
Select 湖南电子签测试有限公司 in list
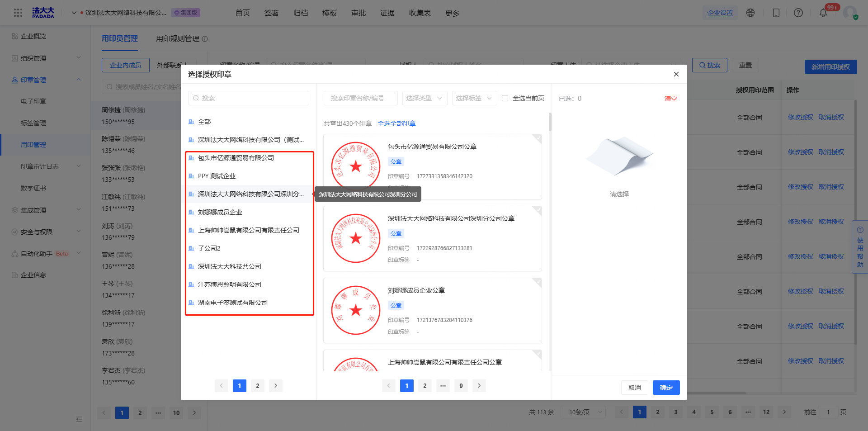click(x=233, y=303)
